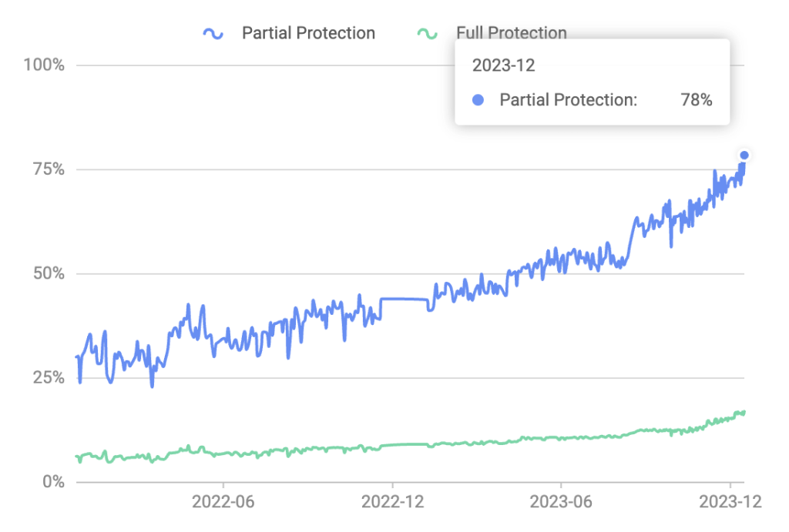Viewport: 789px width, 532px height.
Task: Click the 2022-12 x-axis label
Action: tap(392, 501)
